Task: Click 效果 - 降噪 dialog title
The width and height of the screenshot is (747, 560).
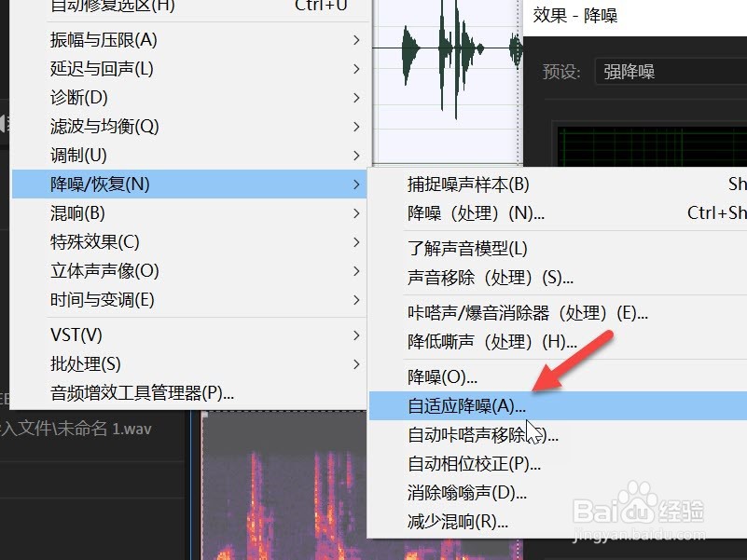Action: click(x=575, y=16)
